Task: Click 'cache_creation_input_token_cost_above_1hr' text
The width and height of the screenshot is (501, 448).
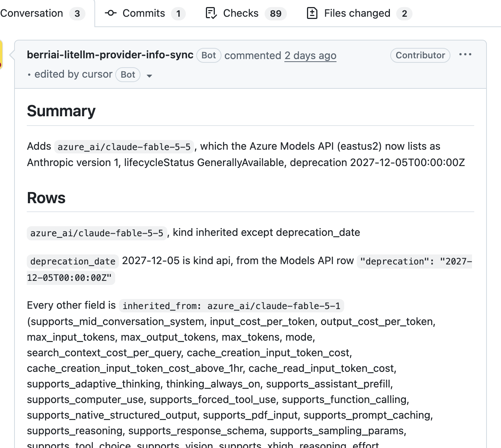Action: (135, 368)
